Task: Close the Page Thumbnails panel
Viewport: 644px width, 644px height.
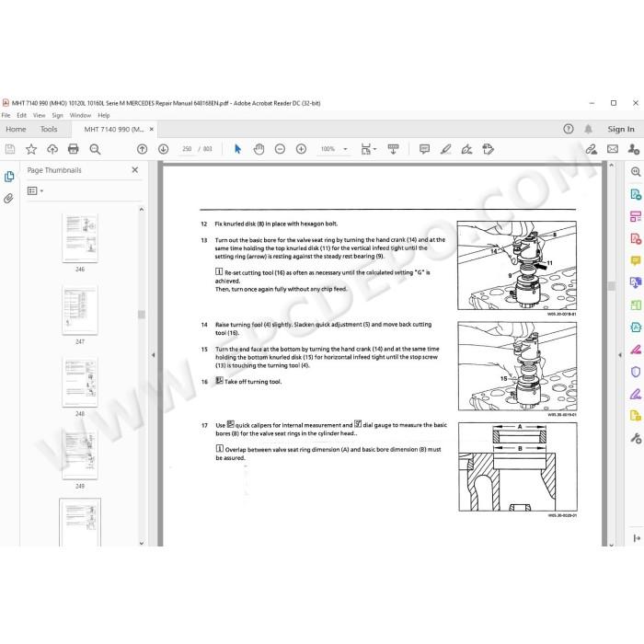Action: 134,169
